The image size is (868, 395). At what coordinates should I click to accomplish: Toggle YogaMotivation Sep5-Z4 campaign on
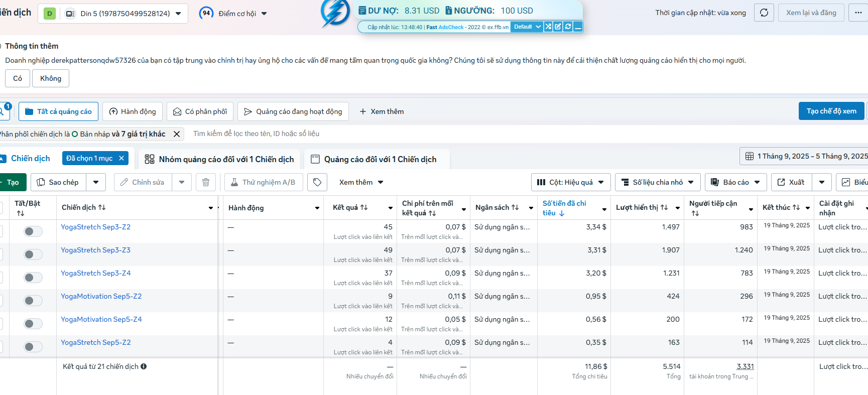click(x=33, y=324)
